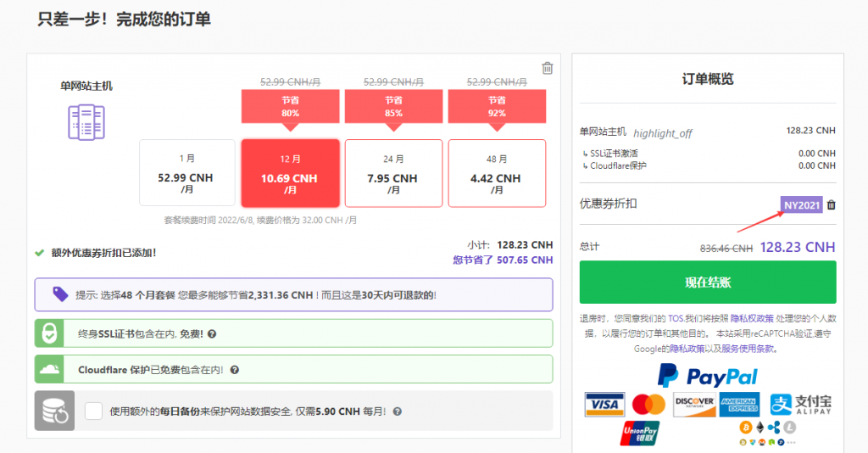Open help icon beside the daily backup option
Viewport: 868px width, 453px height.
pyautogui.click(x=398, y=411)
